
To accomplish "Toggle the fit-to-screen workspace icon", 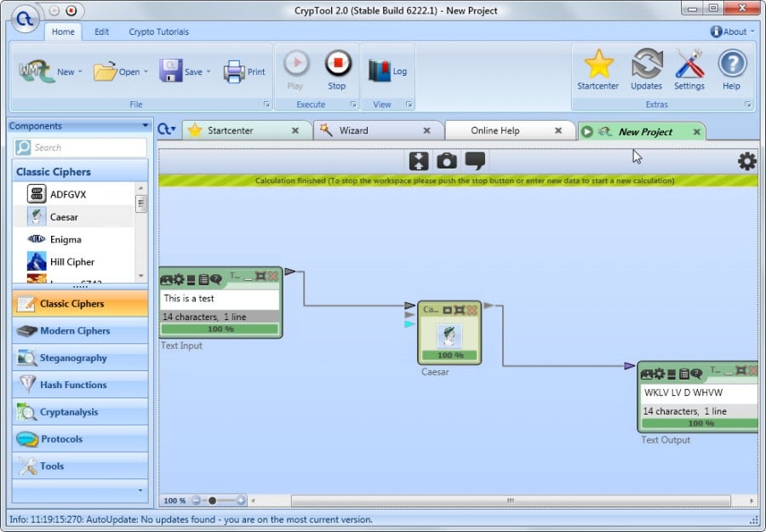I will point(418,161).
